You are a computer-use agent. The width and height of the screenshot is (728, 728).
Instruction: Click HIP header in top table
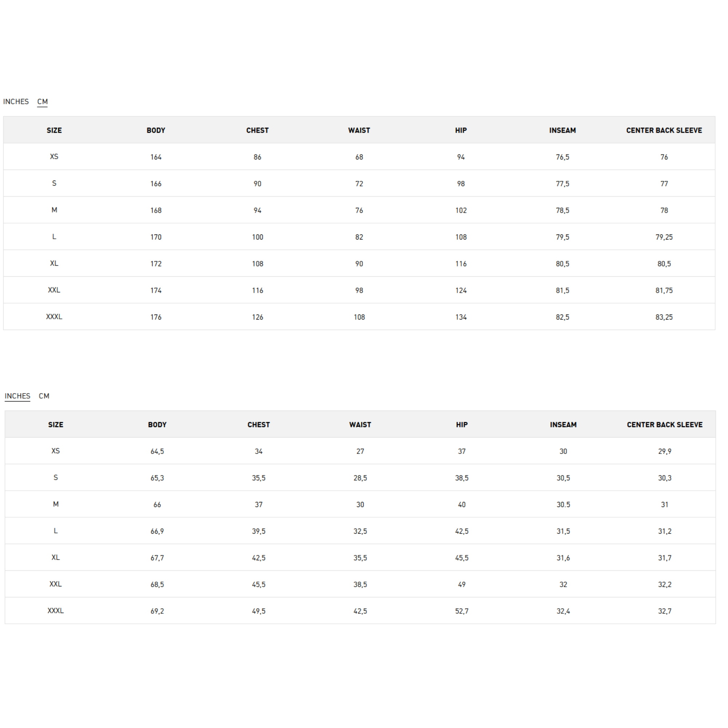pyautogui.click(x=461, y=130)
